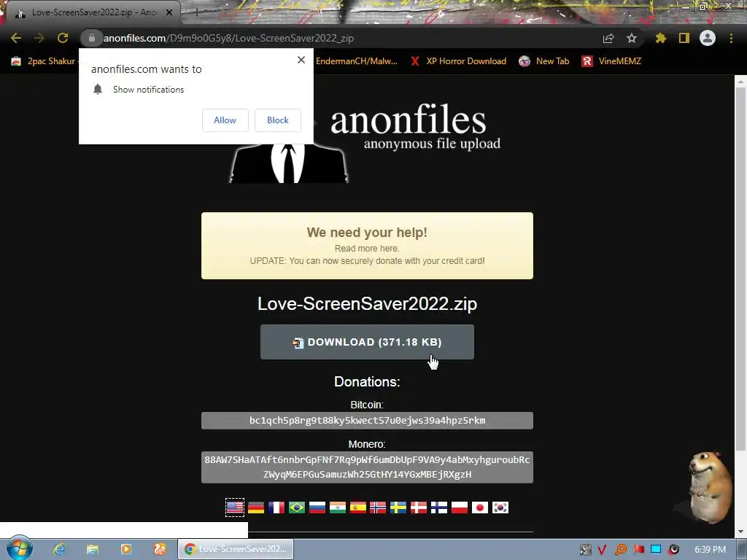This screenshot has width=747, height=560.
Task: Click the system tray clock 6:39 PM
Action: coord(710,550)
